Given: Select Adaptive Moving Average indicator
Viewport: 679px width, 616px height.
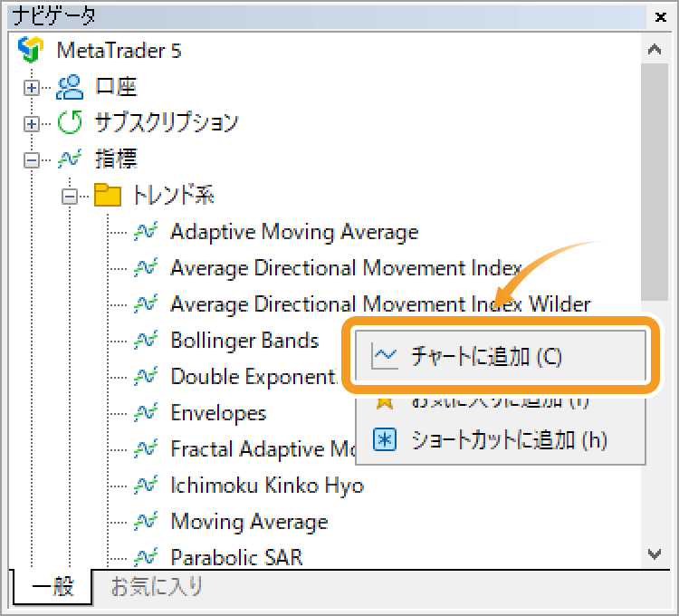Looking at the screenshot, I should point(294,232).
